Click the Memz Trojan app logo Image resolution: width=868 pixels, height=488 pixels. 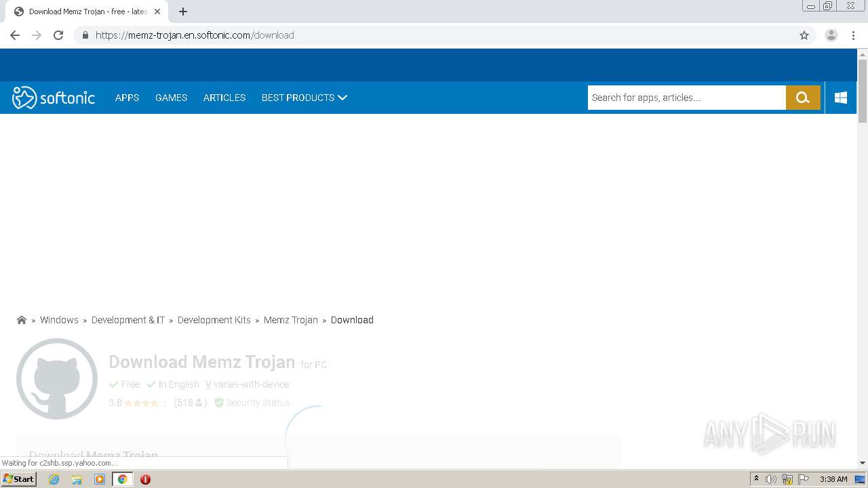coord(57,379)
